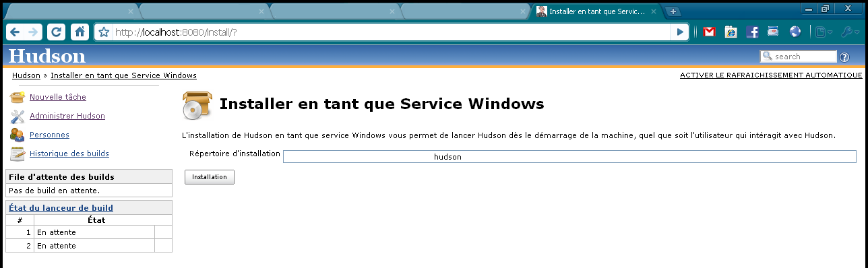Click the Go arrow in the address bar
This screenshot has height=268, width=868.
(x=680, y=32)
